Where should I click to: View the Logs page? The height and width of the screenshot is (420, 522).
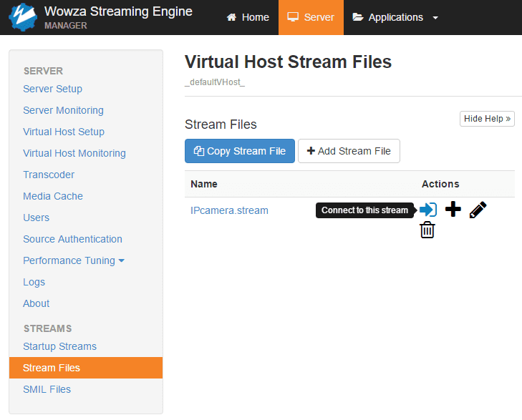pos(34,282)
